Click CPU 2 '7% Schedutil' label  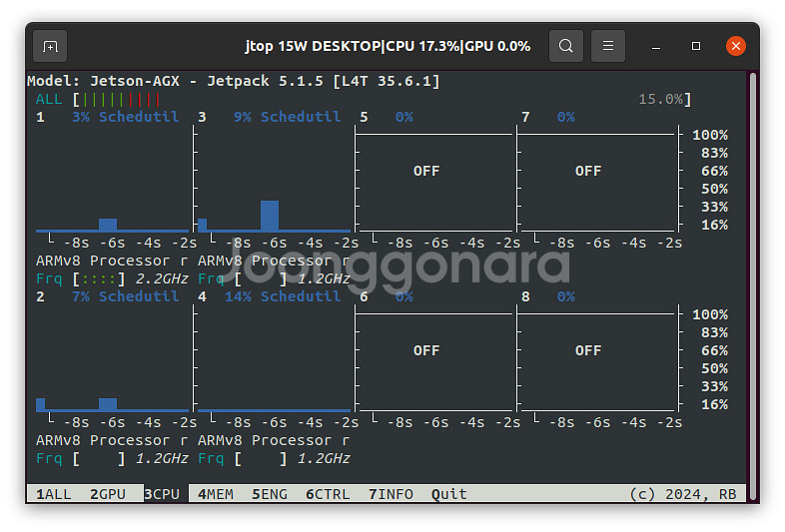coord(125,296)
